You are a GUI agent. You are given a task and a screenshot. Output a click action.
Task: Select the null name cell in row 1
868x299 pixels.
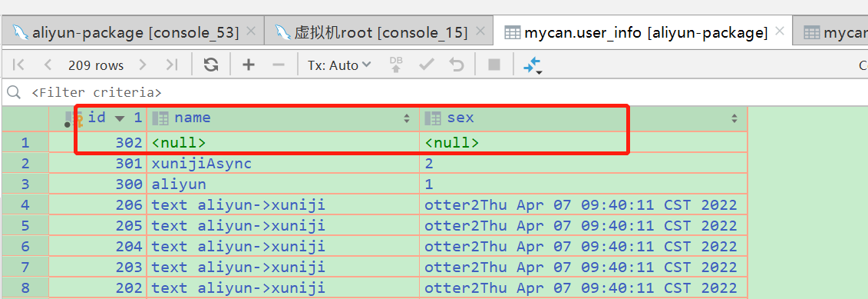pos(283,142)
